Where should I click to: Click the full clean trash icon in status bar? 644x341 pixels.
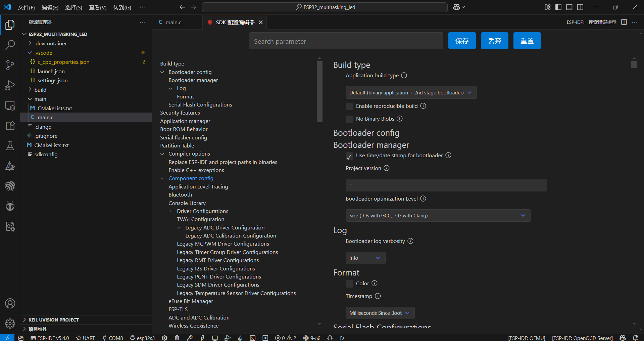pyautogui.click(x=177, y=338)
